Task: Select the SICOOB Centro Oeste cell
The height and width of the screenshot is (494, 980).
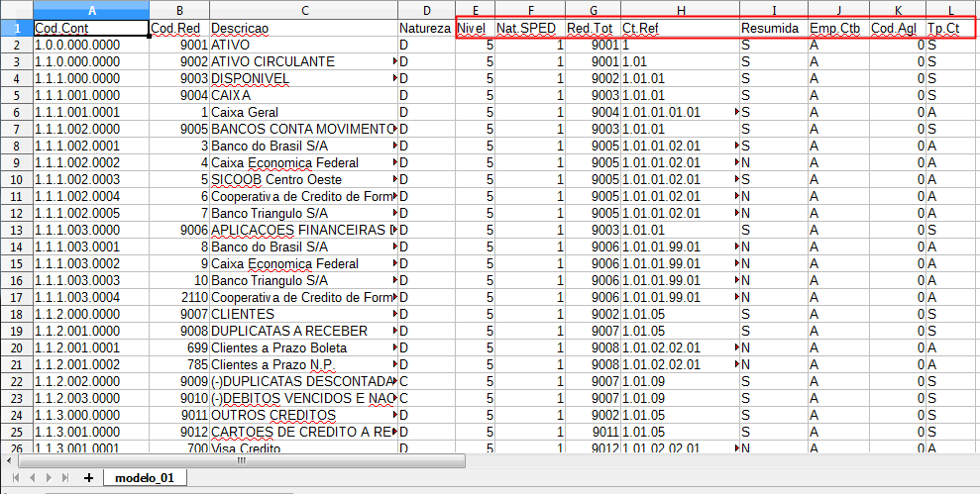Action: (302, 179)
